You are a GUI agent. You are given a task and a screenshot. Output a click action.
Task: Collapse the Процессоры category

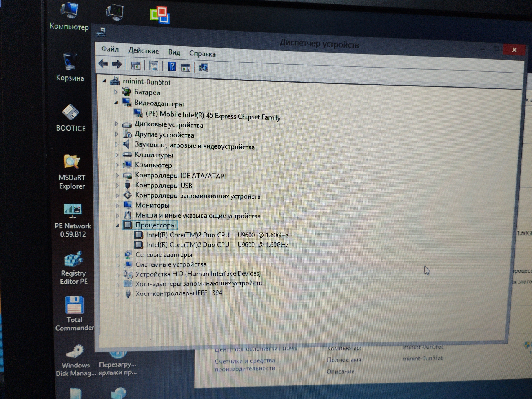pyautogui.click(x=117, y=226)
